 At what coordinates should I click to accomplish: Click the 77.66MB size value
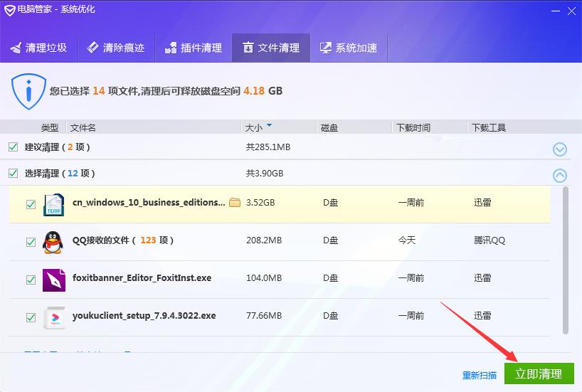264,316
